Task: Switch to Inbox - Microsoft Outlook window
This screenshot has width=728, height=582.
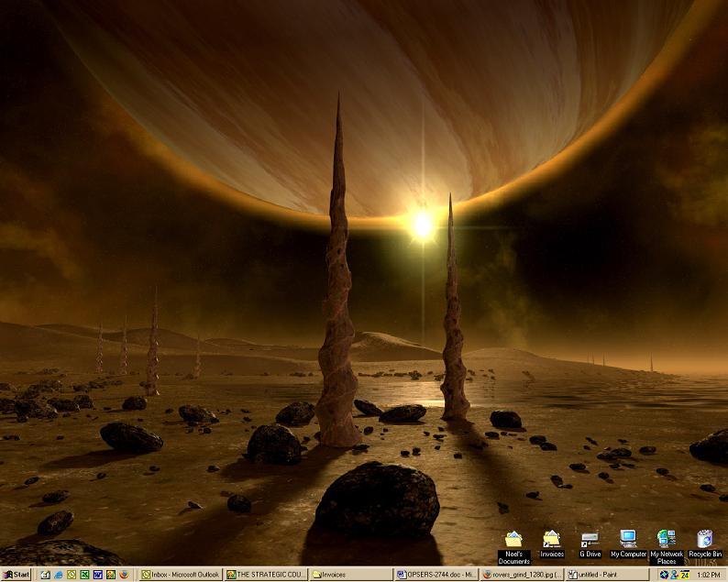Action: [180, 575]
